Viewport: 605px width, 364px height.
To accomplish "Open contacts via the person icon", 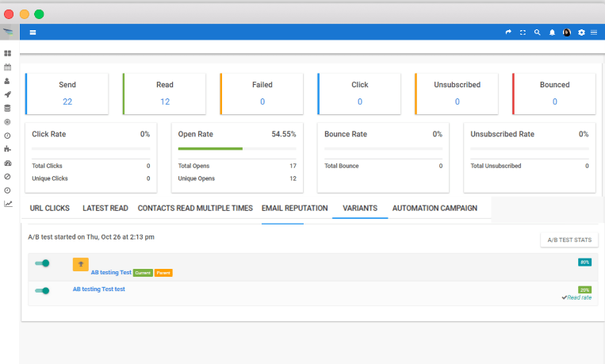I will point(8,81).
